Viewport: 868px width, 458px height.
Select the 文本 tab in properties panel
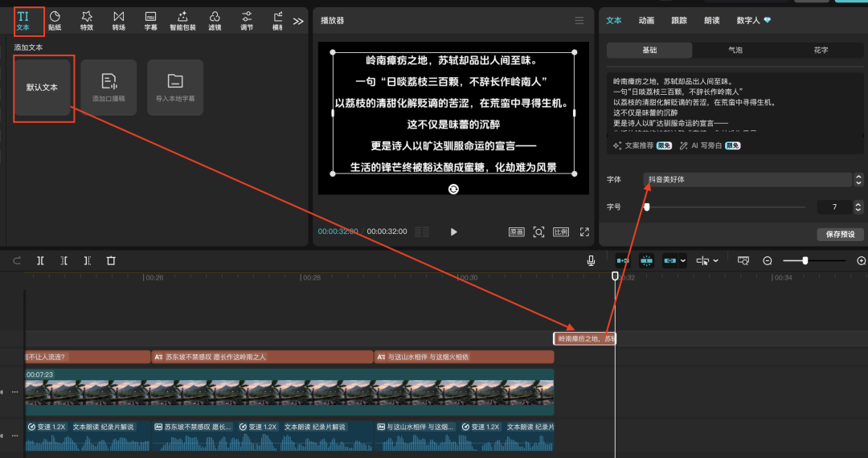(614, 20)
